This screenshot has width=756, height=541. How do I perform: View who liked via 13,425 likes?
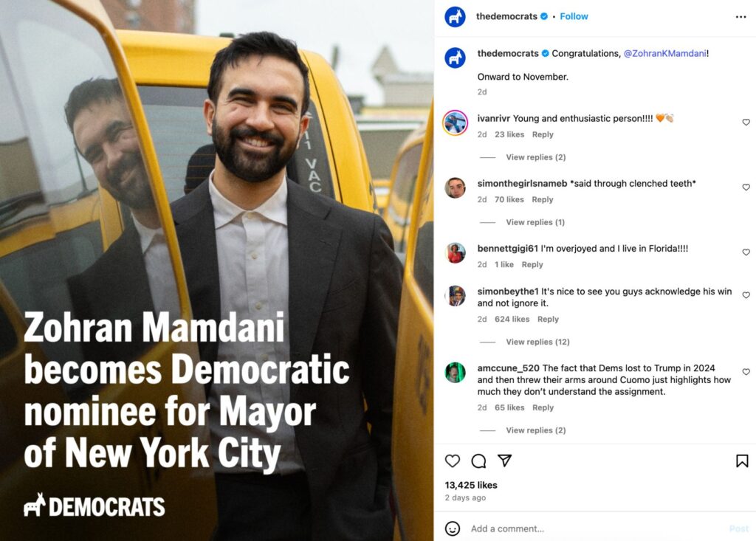point(470,485)
